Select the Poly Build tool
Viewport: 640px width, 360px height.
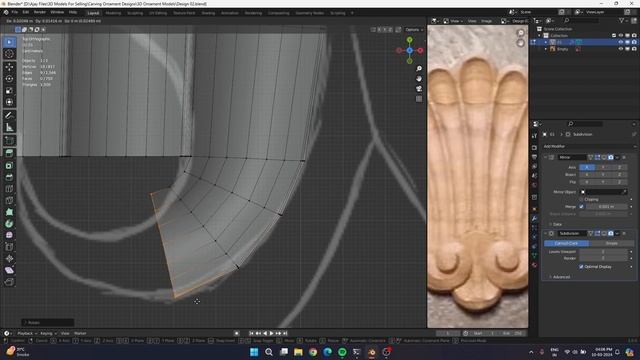click(9, 212)
